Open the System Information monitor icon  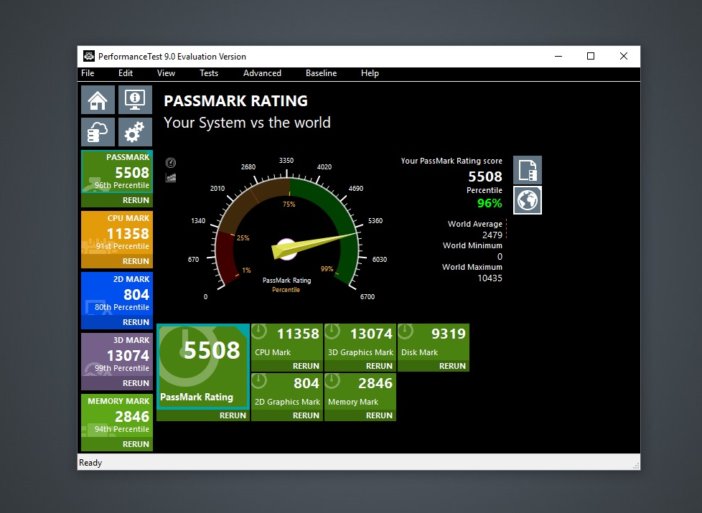tap(135, 100)
